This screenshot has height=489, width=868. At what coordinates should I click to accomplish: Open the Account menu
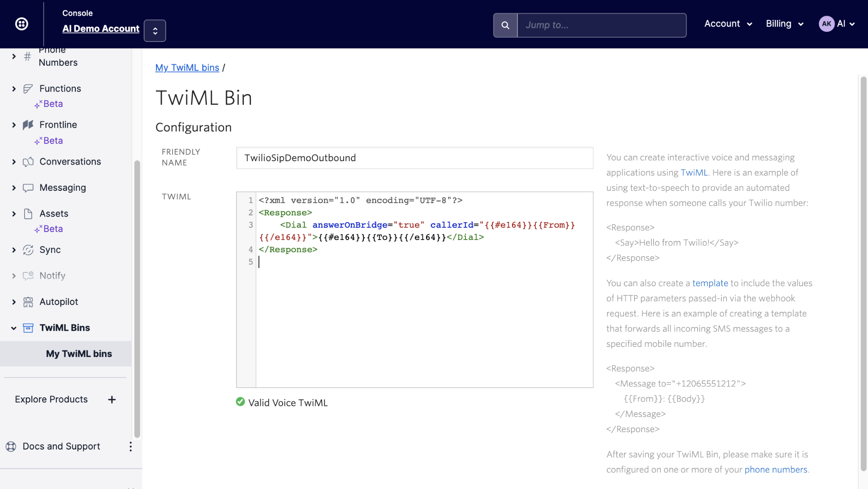point(728,24)
